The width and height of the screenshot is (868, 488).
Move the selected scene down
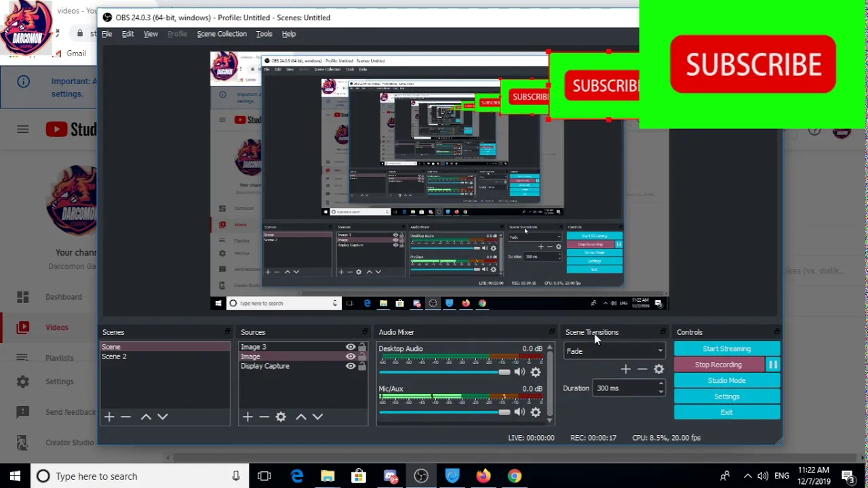pos(162,417)
